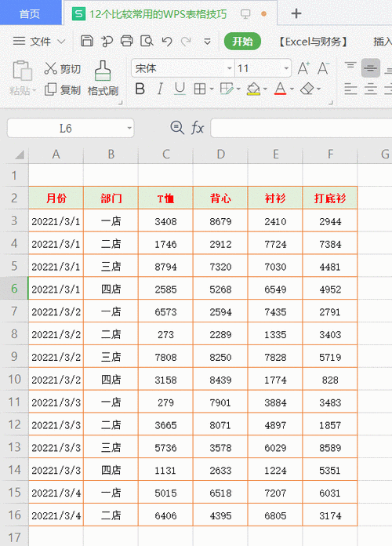Undo the last action
The width and height of the screenshot is (392, 546).
pyautogui.click(x=167, y=42)
